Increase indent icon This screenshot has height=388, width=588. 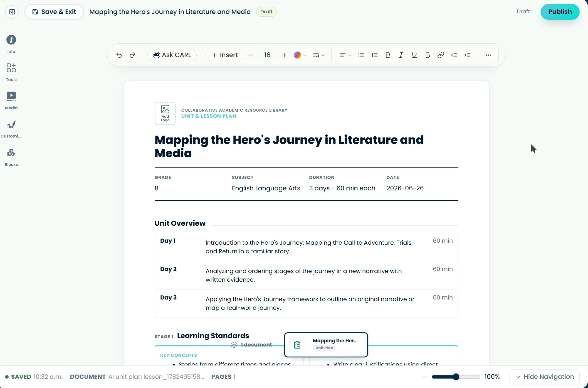(x=468, y=55)
